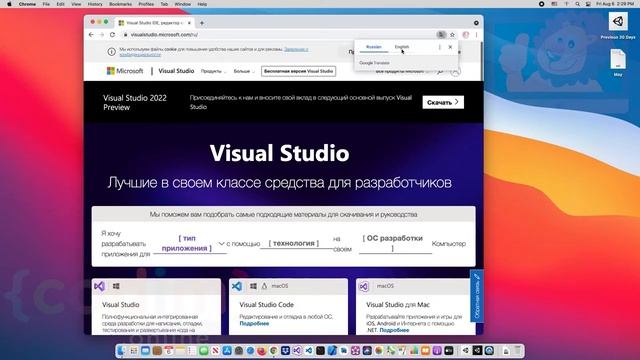
Task: Open translate popup options (three dots)
Action: tap(440, 47)
